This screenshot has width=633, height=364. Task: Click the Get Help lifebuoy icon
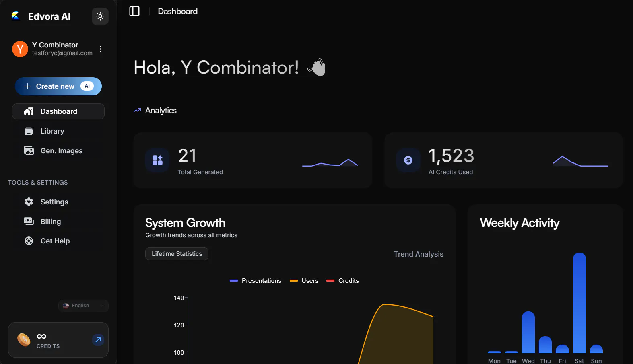click(29, 241)
